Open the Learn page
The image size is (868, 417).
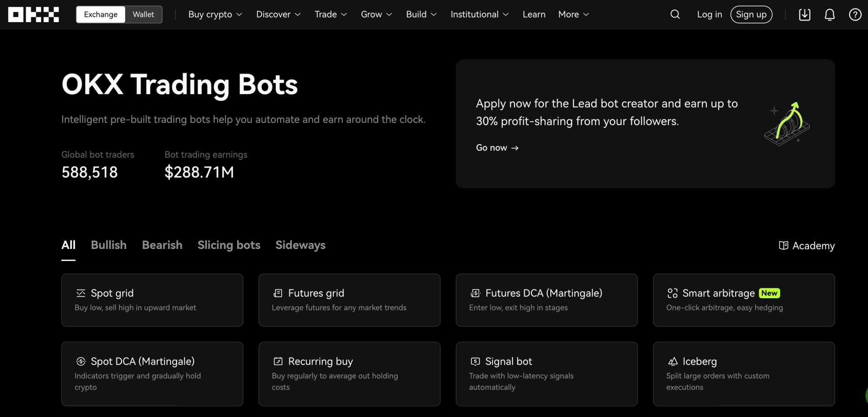(x=534, y=14)
